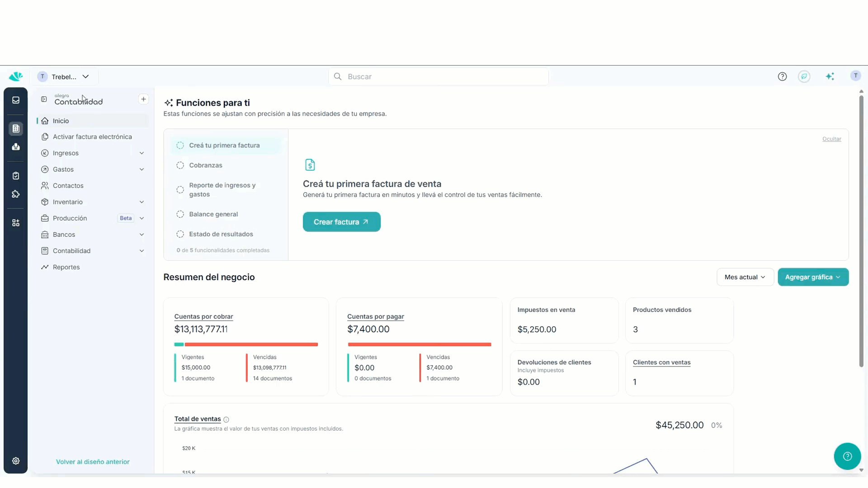Open the AI sparkle icon in header

(830, 77)
